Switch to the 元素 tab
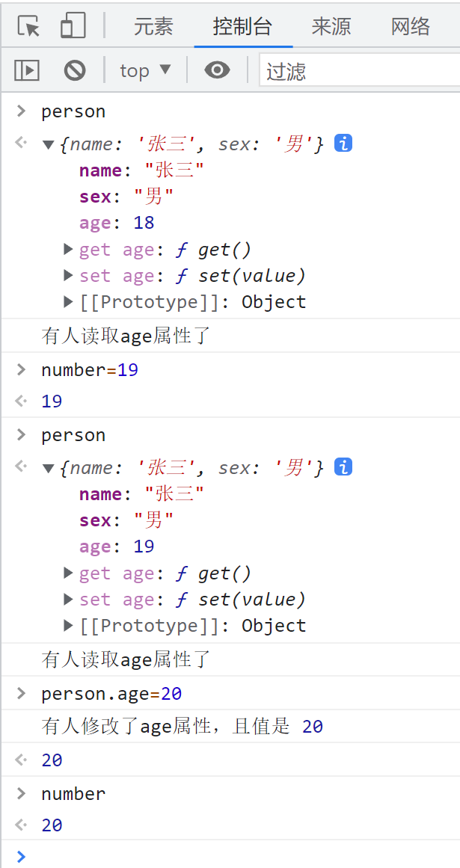The image size is (460, 868). 153,27
